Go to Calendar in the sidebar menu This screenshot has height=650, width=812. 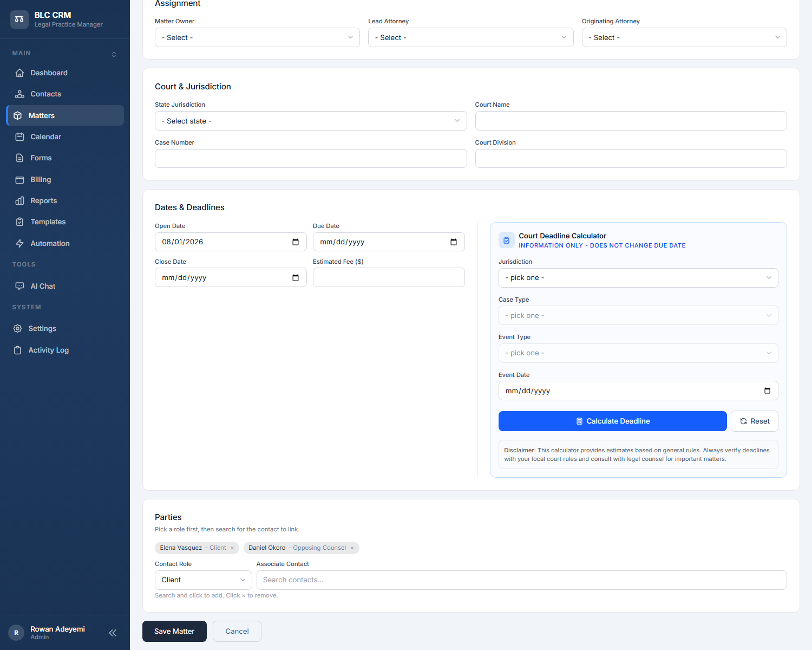point(65,136)
